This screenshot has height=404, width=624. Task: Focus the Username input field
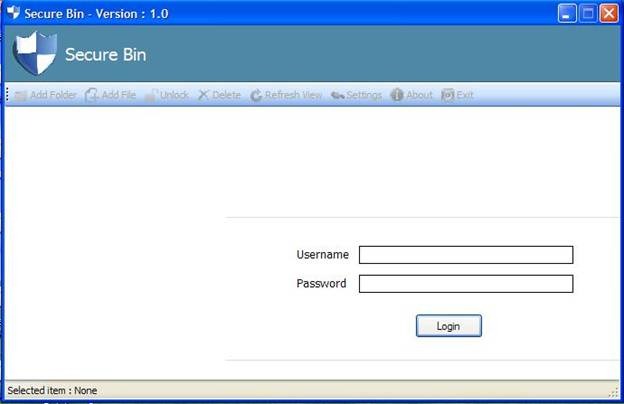[x=466, y=255]
